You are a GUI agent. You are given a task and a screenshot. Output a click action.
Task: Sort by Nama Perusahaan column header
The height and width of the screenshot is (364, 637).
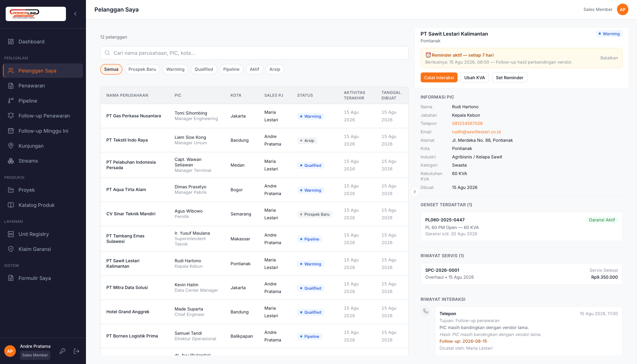point(127,95)
